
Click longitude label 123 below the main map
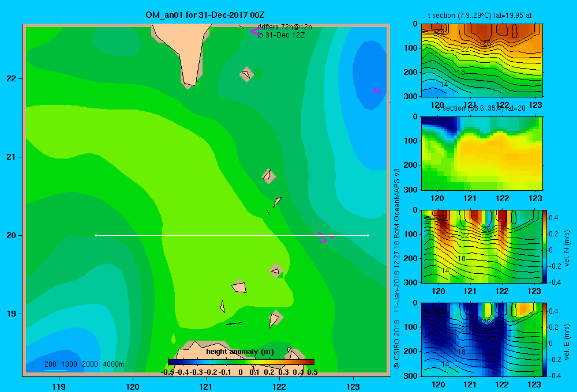pyautogui.click(x=353, y=386)
